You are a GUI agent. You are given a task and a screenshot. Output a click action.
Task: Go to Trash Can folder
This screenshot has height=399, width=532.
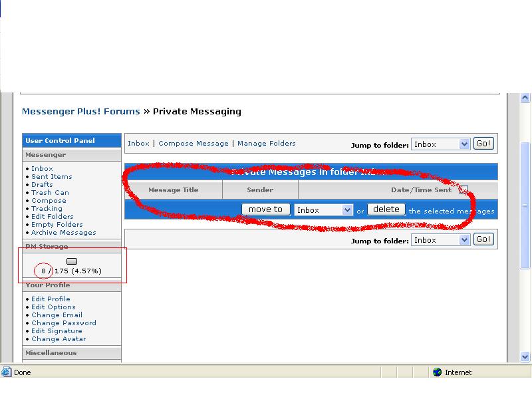pyautogui.click(x=50, y=193)
